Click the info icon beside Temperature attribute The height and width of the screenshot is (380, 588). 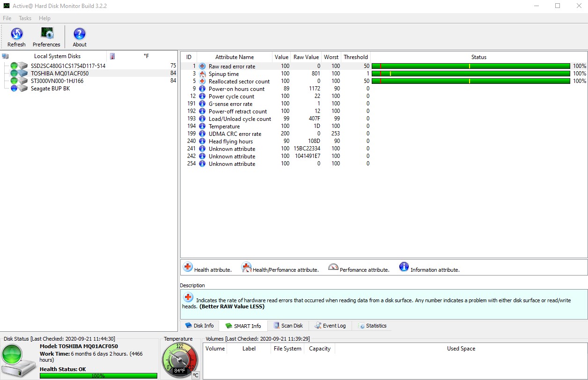click(x=202, y=127)
